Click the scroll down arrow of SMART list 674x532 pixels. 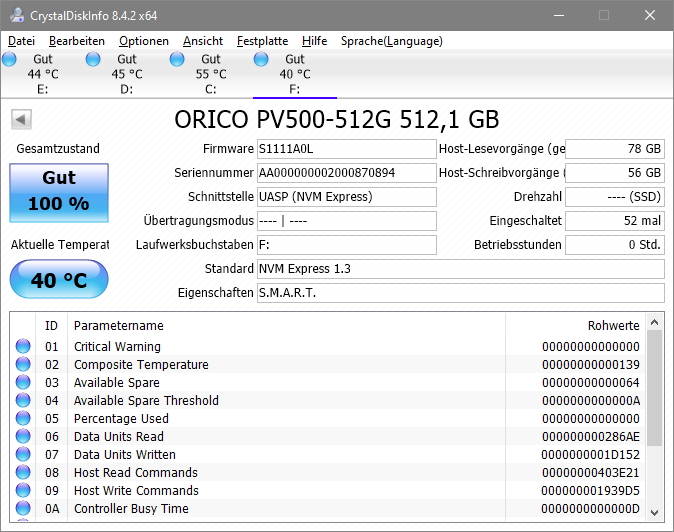pyautogui.click(x=654, y=512)
